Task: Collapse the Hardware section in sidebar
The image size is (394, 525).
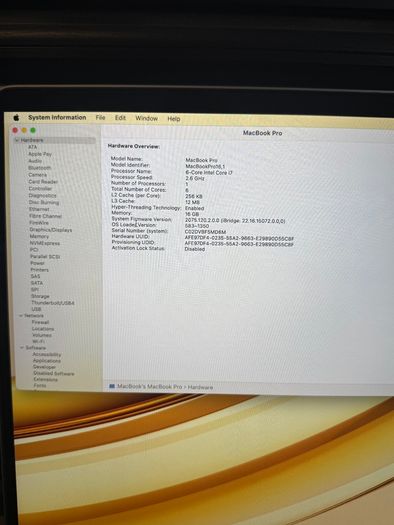Action: (x=17, y=140)
